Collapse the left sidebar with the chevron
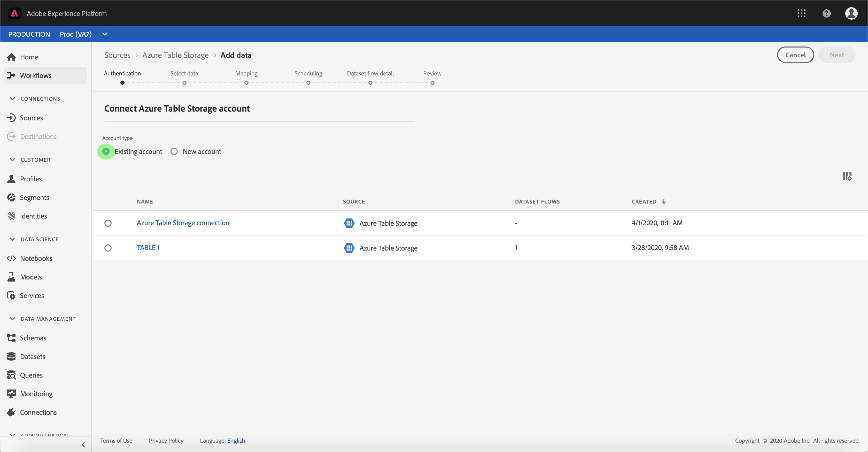868x452 pixels. click(x=83, y=445)
